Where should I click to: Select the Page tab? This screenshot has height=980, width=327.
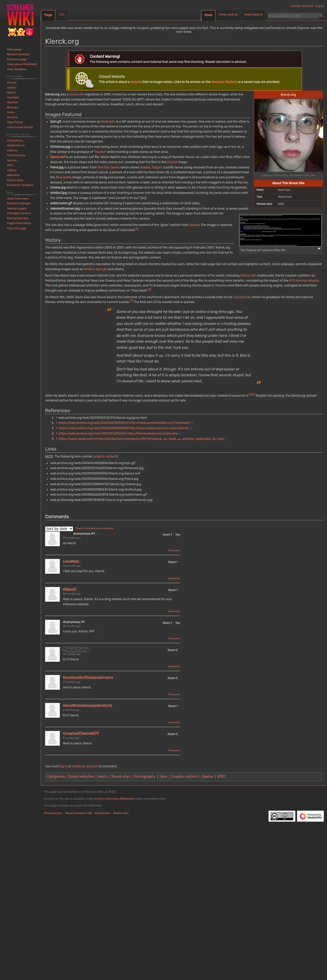[48, 15]
